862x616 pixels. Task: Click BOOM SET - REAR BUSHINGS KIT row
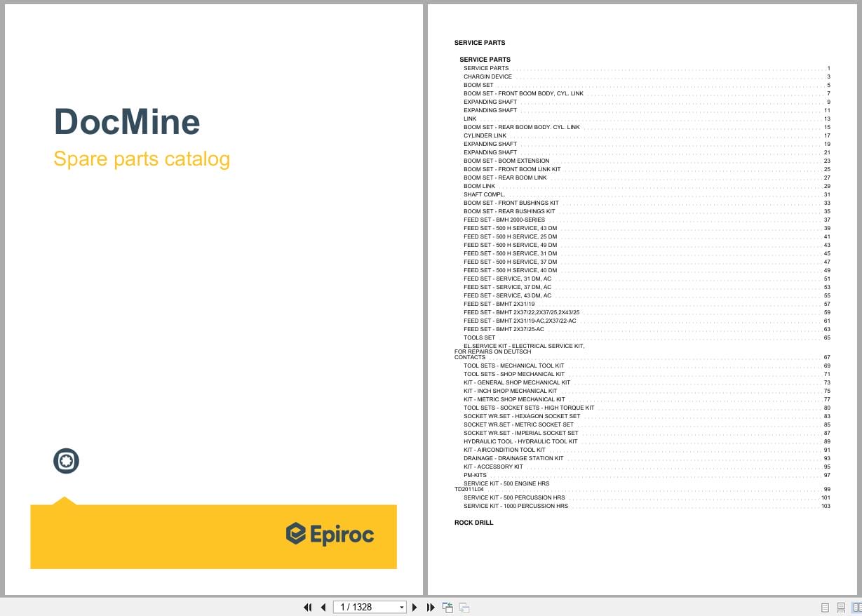pos(647,211)
